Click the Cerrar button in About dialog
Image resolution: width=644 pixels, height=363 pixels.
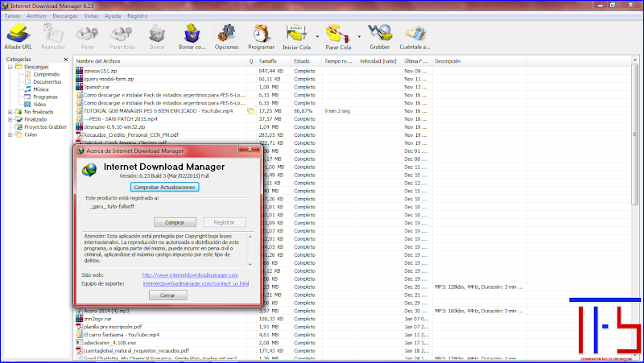167,295
